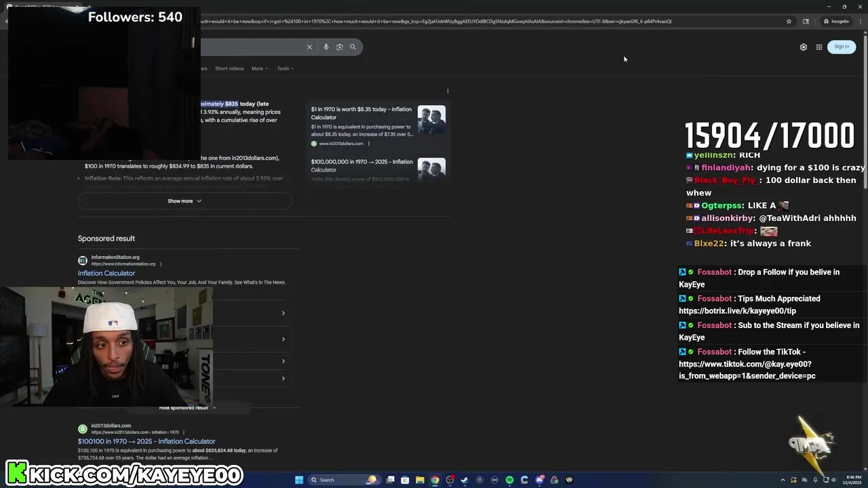Open '$100100 in 1970 → 2025' result link

pyautogui.click(x=146, y=441)
